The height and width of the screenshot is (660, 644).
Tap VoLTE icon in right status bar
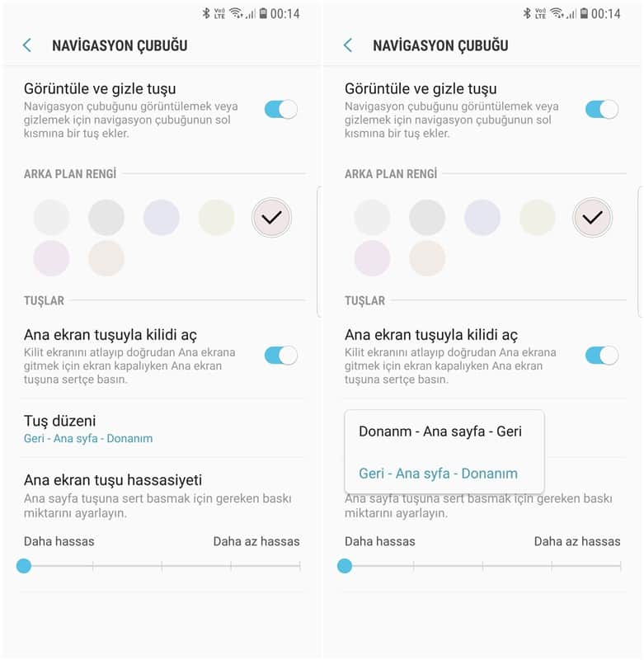click(541, 13)
